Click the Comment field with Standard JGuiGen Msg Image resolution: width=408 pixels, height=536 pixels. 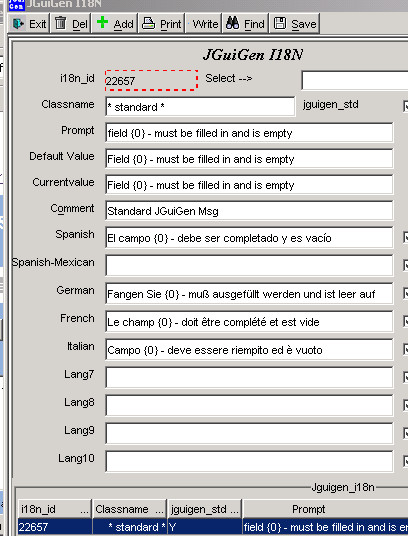coord(249,211)
